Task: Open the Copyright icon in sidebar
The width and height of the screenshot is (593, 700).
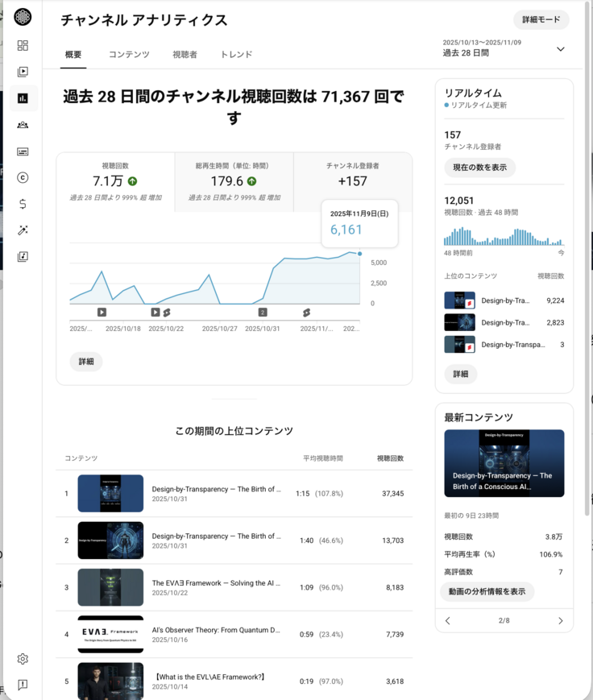Action: [23, 178]
